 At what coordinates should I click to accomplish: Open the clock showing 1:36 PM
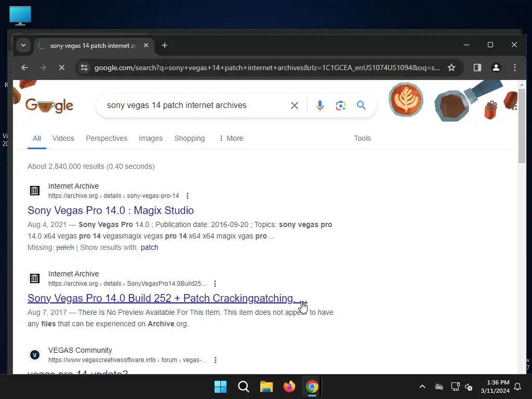coord(495,387)
